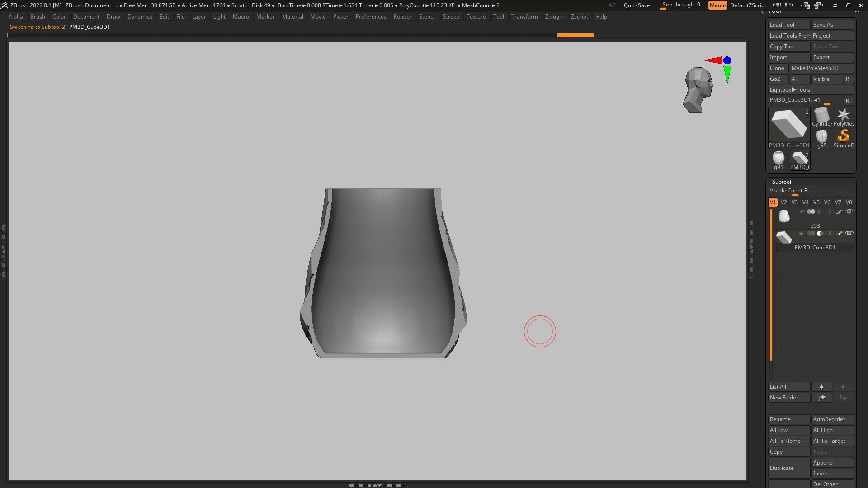Adjust the See-through slider
This screenshot has height=488, width=868.
click(x=681, y=5)
